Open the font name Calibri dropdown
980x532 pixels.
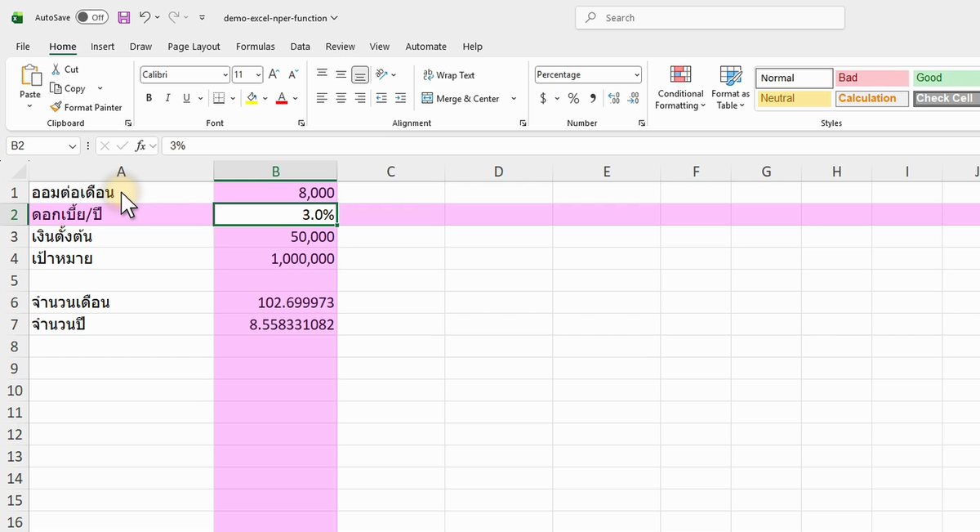[226, 75]
